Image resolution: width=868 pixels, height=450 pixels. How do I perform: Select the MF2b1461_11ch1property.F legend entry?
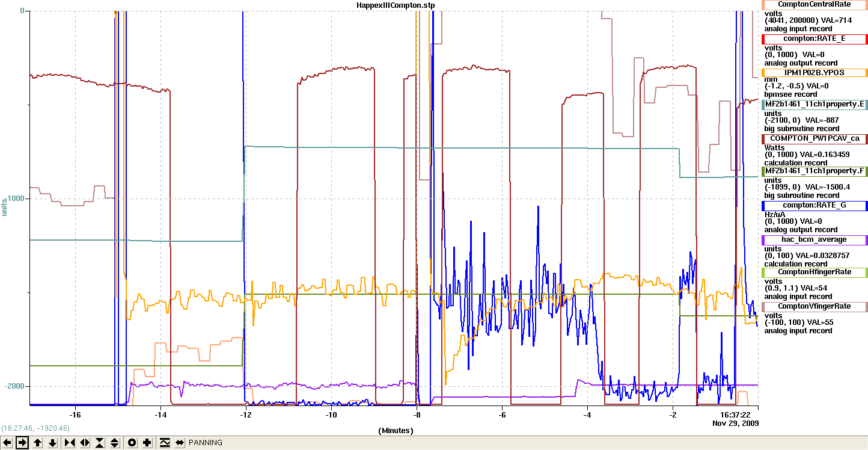coord(815,171)
